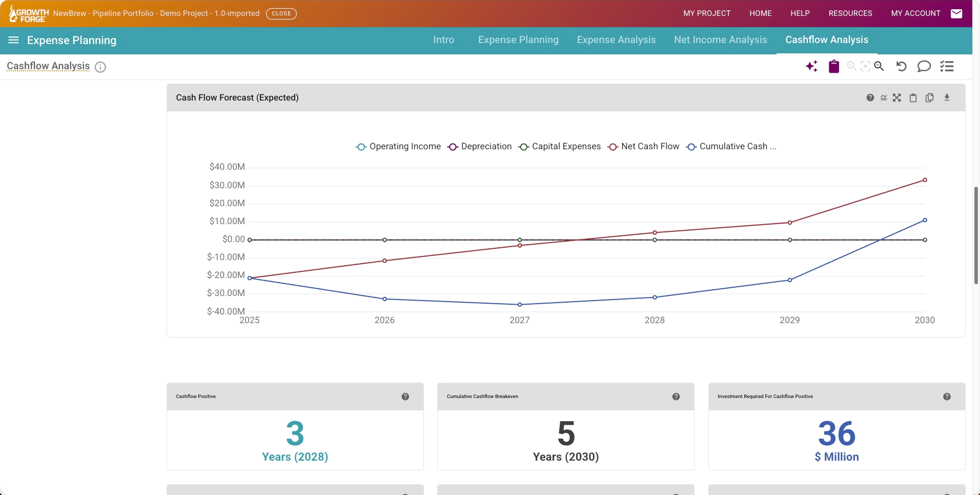Open the mail envelope icon
The width and height of the screenshot is (980, 495).
pyautogui.click(x=956, y=13)
